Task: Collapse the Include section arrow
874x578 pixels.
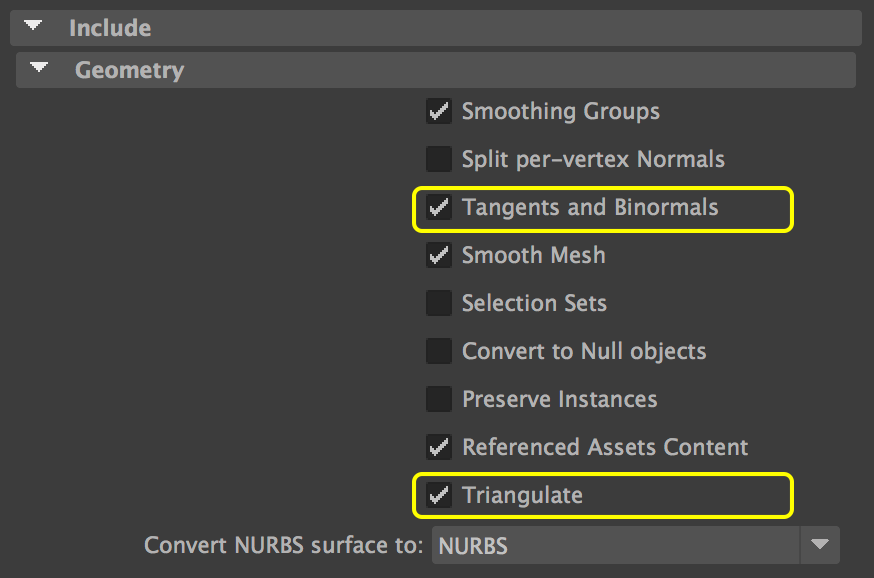Action: click(x=33, y=26)
